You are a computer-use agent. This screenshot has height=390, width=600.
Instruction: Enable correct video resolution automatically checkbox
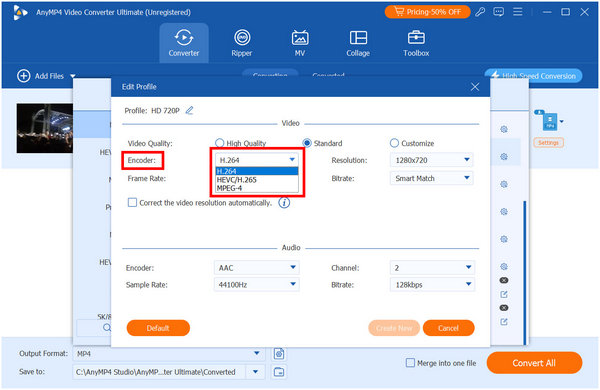[132, 202]
